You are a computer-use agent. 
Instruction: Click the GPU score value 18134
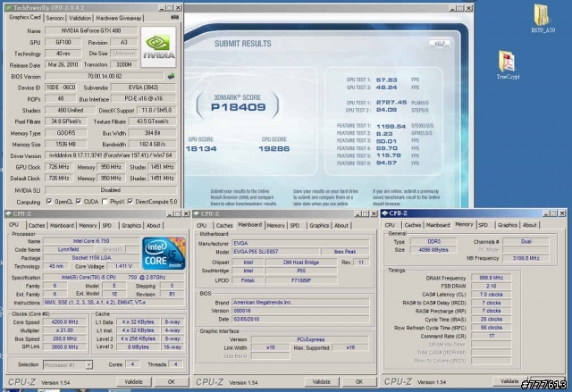pos(201,148)
